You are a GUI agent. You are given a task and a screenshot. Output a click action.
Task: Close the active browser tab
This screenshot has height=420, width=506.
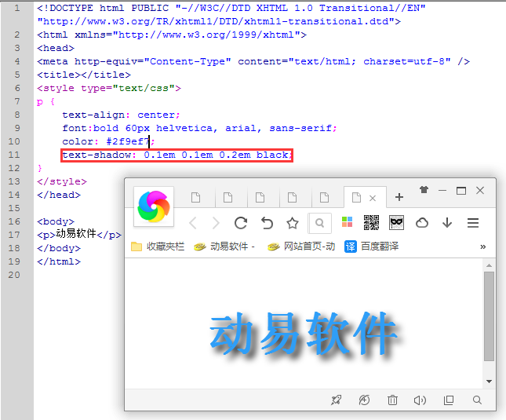click(x=373, y=198)
